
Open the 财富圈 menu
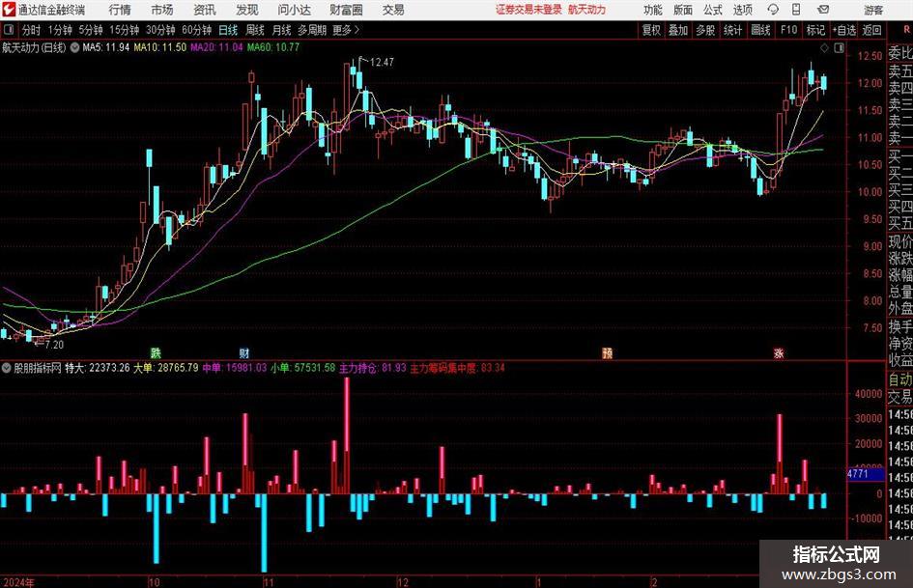tap(346, 10)
